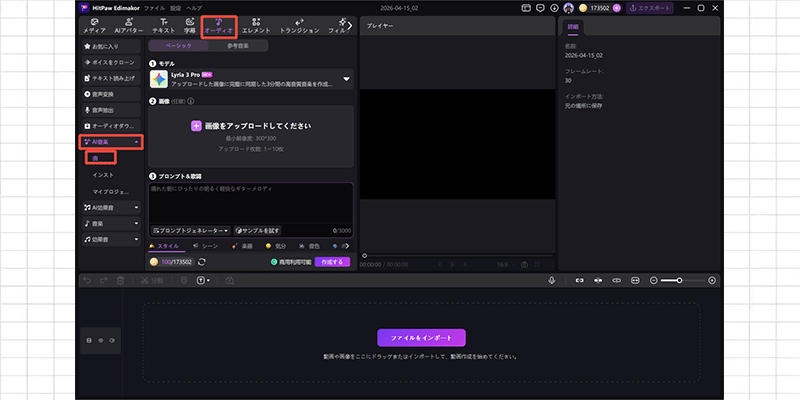Image resolution: width=800 pixels, height=400 pixels.
Task: Open the download manager icon
Action: [555, 8]
